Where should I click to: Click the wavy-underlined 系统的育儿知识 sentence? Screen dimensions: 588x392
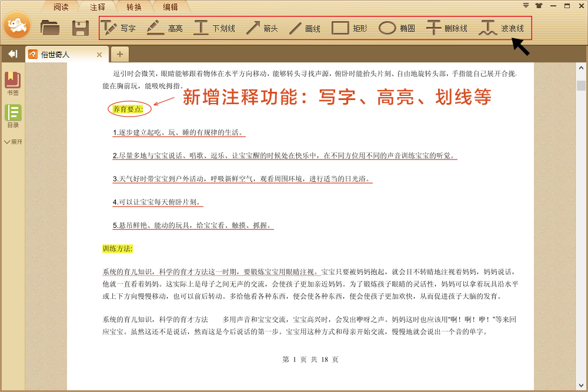(211, 272)
